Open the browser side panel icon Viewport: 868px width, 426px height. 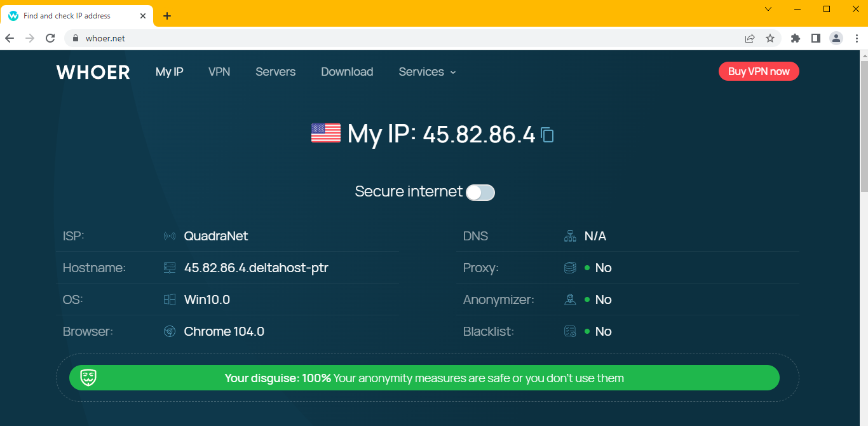[815, 38]
